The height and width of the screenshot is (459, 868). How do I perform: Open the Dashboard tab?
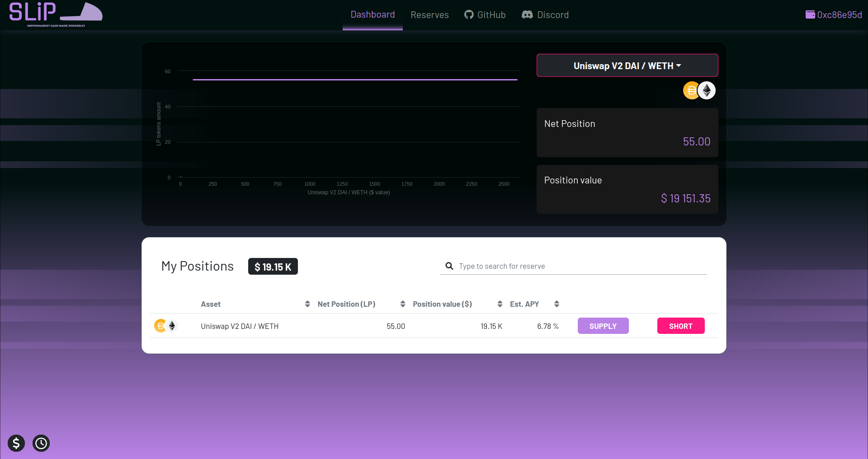point(373,15)
